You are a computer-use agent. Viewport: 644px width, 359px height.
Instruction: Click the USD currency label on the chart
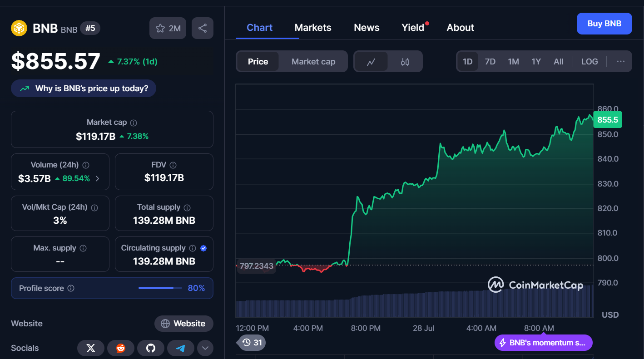click(610, 315)
